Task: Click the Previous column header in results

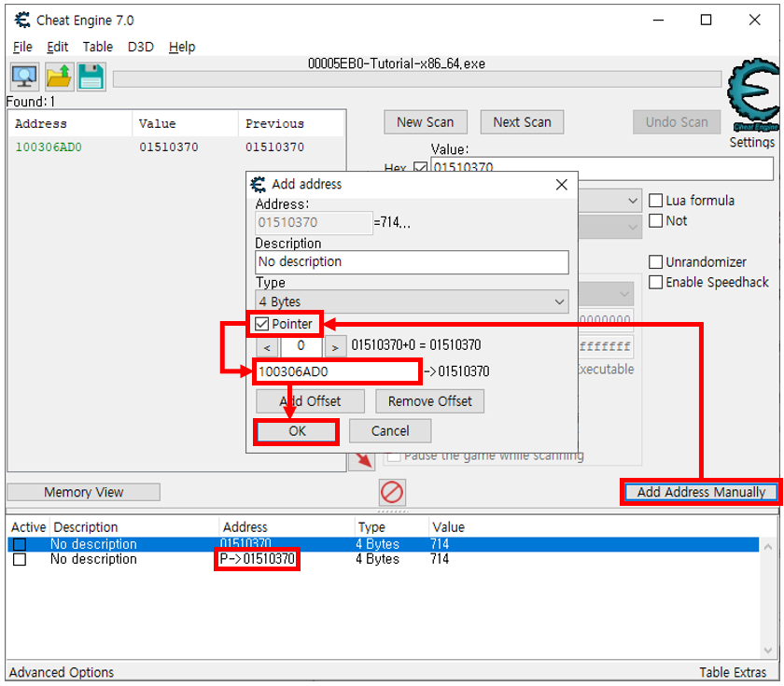Action: pyautogui.click(x=291, y=123)
